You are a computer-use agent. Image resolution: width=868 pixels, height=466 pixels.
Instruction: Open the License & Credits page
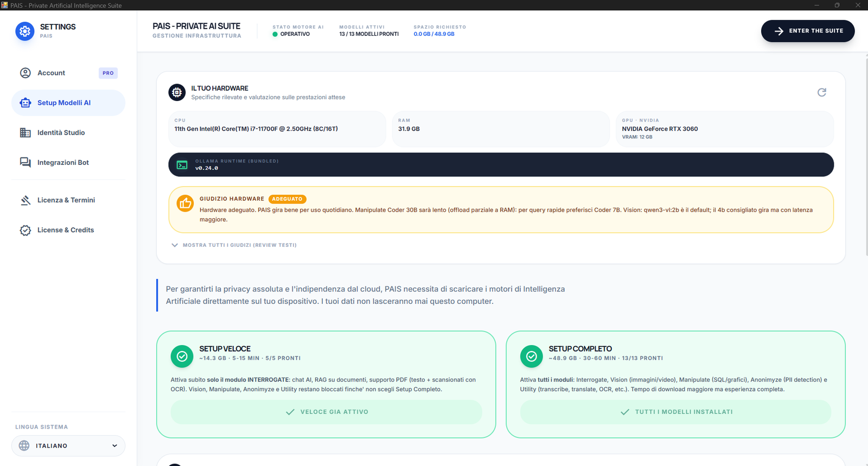coord(68,230)
